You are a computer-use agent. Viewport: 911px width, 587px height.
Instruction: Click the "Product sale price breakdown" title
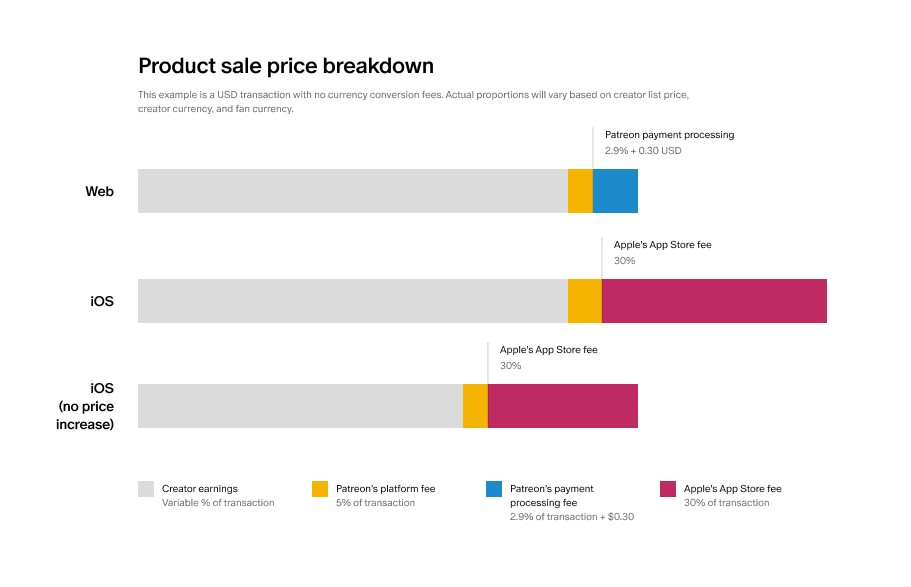point(286,66)
